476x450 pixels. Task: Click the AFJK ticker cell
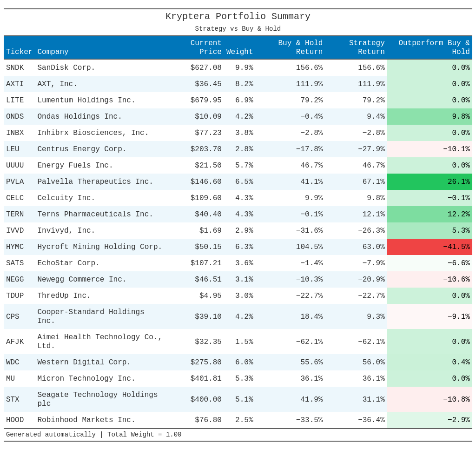[x=15, y=342]
